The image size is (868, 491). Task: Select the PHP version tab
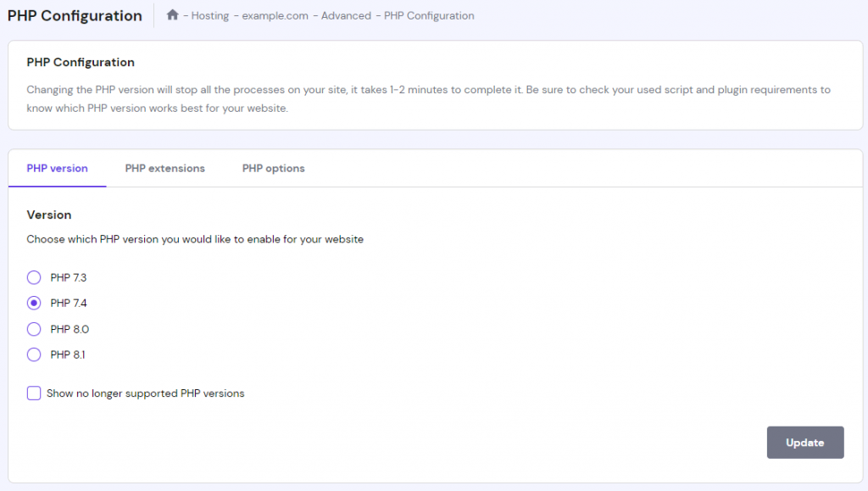pyautogui.click(x=57, y=168)
